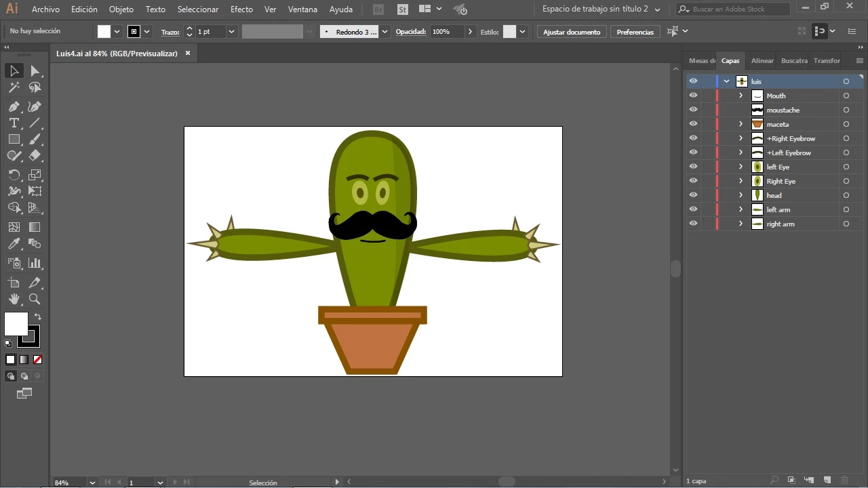Pick the Eyedropper tool

[x=14, y=245]
